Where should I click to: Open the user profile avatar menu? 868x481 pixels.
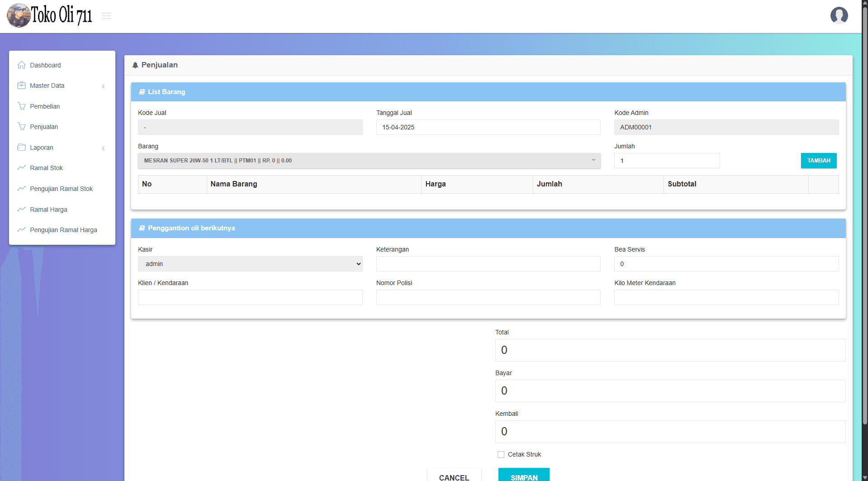coord(839,15)
